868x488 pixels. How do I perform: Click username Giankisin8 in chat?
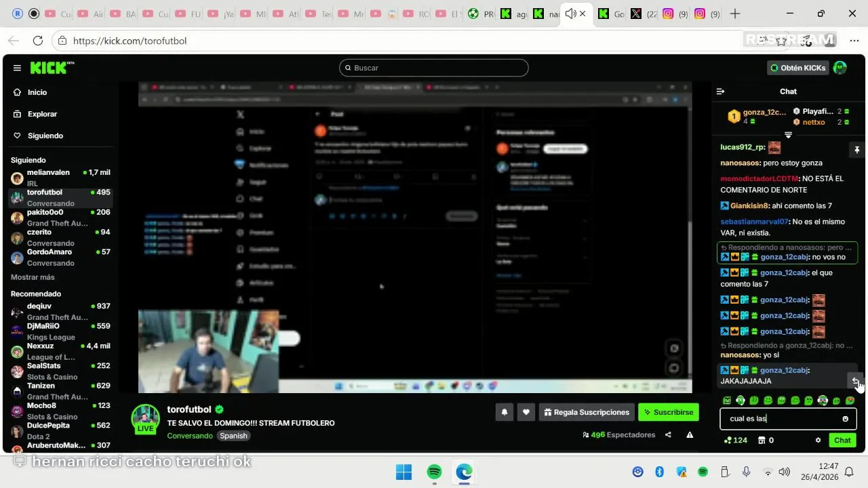point(750,205)
